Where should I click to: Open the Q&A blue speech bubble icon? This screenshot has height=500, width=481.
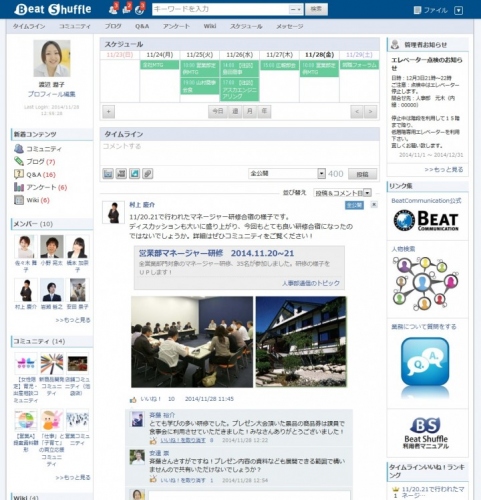pos(425,362)
